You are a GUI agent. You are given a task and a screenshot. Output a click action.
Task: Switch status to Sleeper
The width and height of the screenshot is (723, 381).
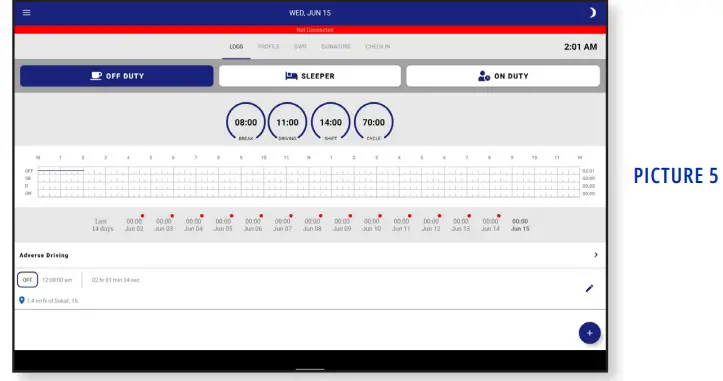310,76
